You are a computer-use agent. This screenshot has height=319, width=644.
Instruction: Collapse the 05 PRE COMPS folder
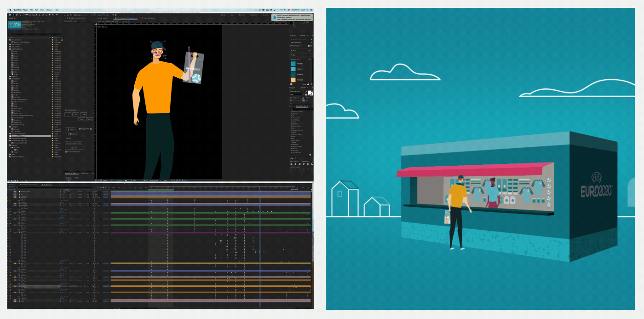click(8, 79)
